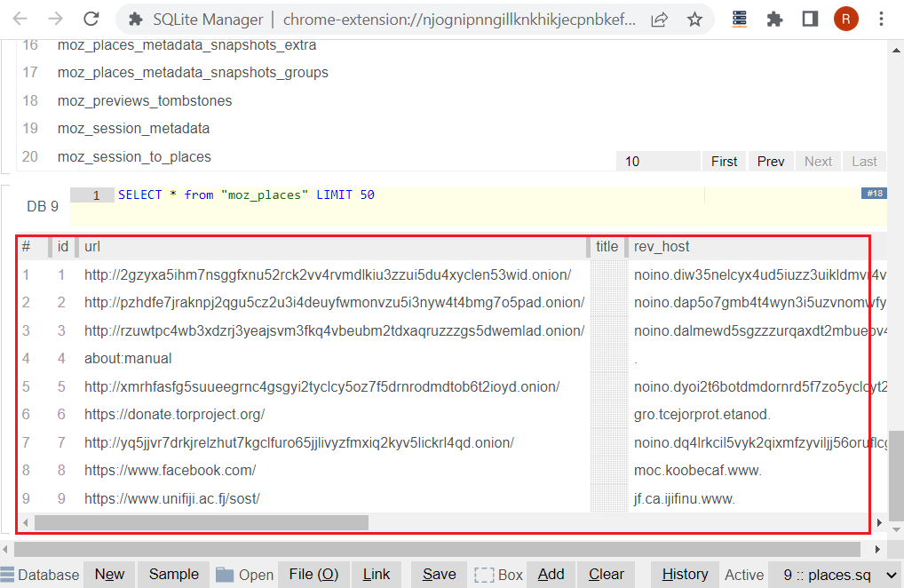Open profile R avatar menu
Image resolution: width=904 pixels, height=588 pixels.
pos(845,19)
